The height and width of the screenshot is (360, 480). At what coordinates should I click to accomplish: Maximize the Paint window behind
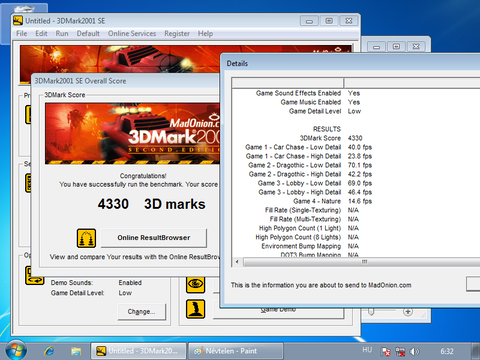396,46
